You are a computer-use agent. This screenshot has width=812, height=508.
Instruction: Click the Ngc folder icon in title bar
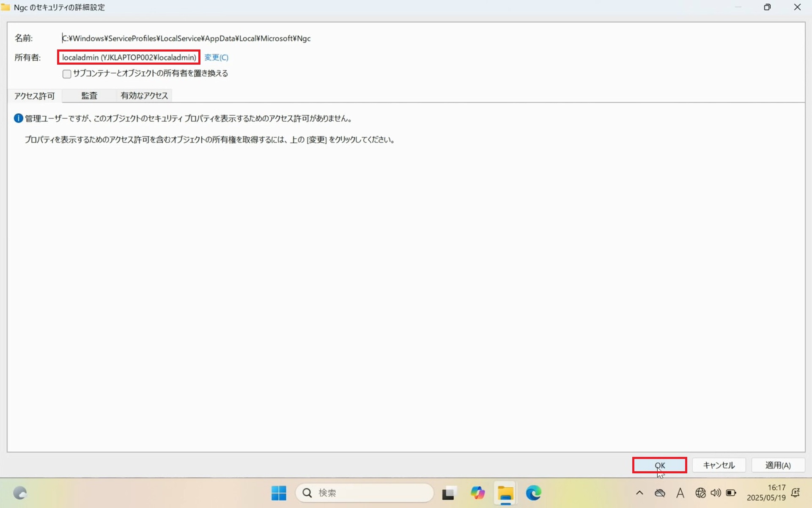pos(5,7)
